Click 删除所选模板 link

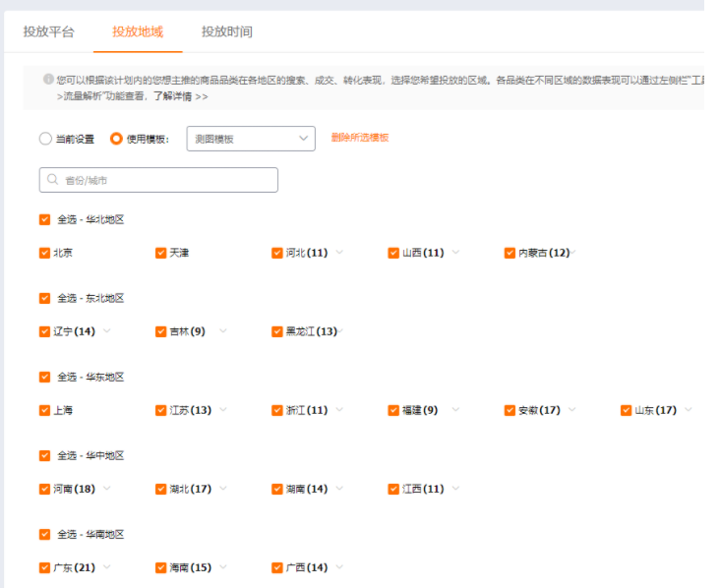coord(360,138)
